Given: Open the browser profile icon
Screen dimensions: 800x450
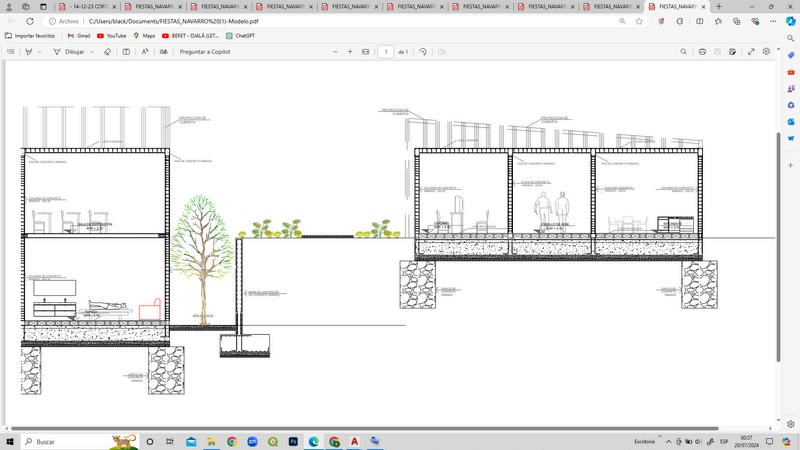Looking at the screenshot, I should (x=9, y=7).
